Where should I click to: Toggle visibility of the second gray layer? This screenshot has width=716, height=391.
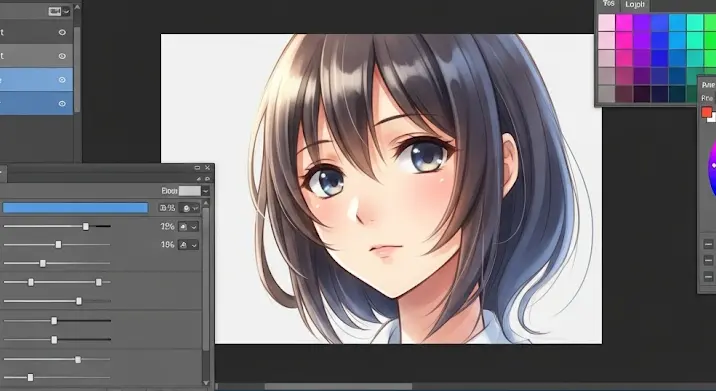click(63, 56)
